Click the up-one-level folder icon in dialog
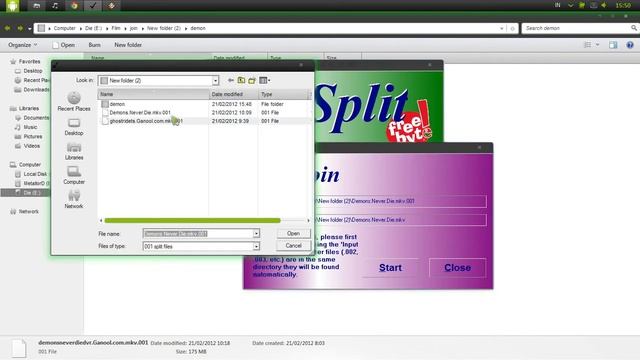Viewport: 640px width, 360px height. point(241,80)
